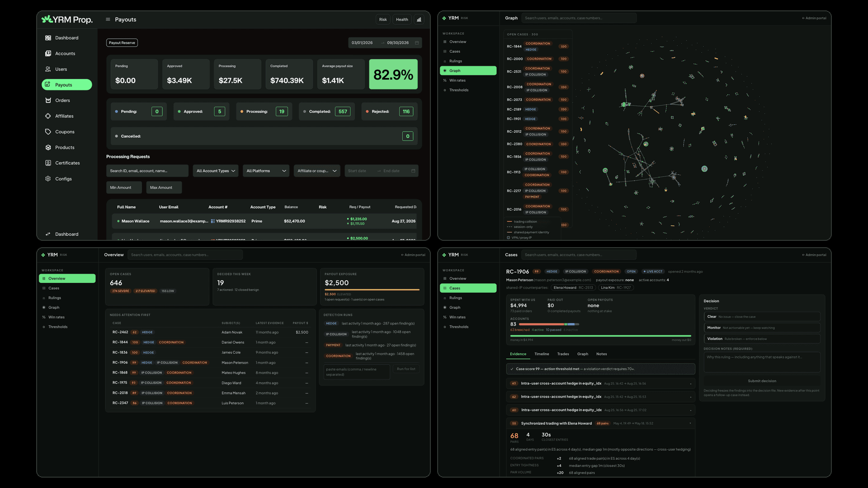Click the Risk button in Payouts header
Viewport: 868px width, 488px height.
pyautogui.click(x=383, y=19)
